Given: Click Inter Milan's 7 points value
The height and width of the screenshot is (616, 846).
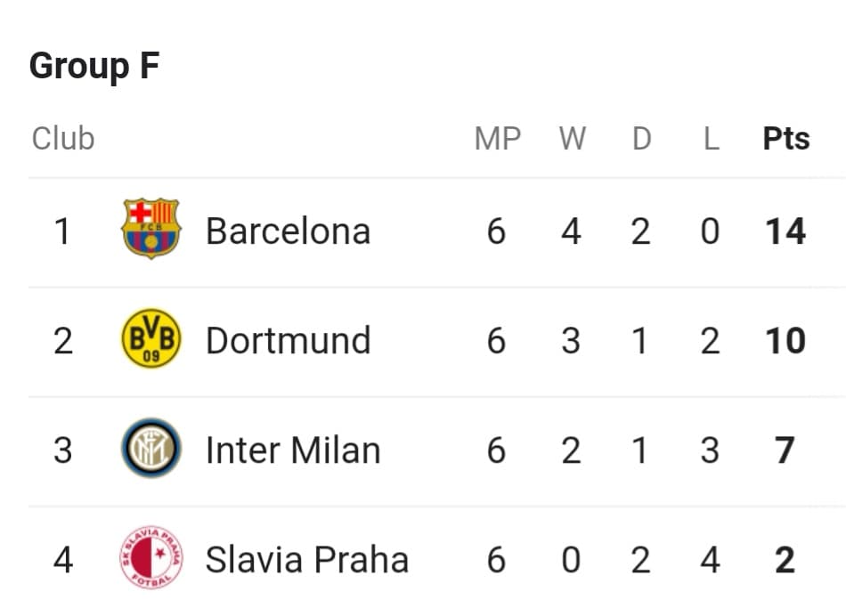Looking at the screenshot, I should click(x=785, y=450).
